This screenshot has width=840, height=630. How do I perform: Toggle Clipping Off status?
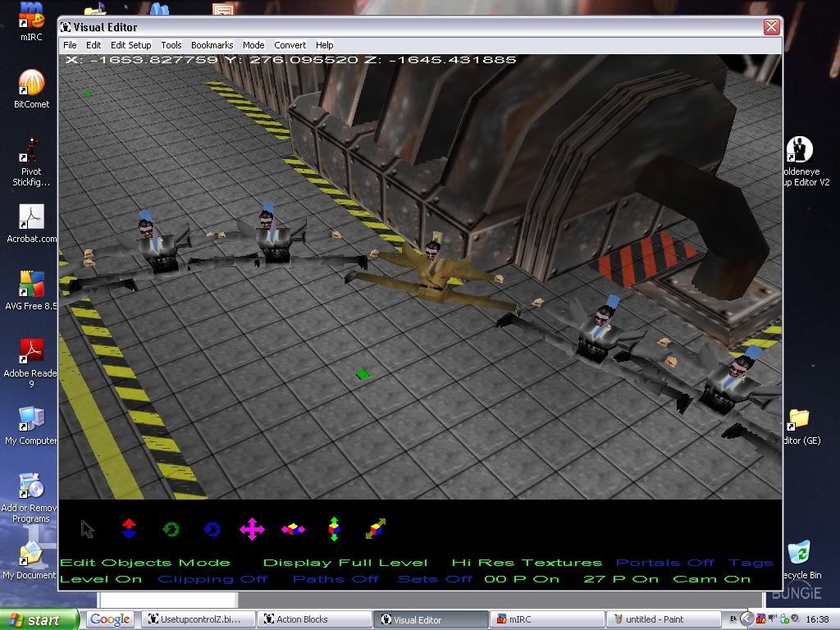tap(212, 579)
